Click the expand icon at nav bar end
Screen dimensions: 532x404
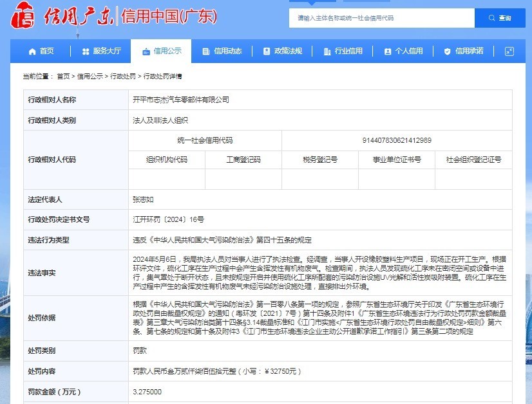pos(509,51)
